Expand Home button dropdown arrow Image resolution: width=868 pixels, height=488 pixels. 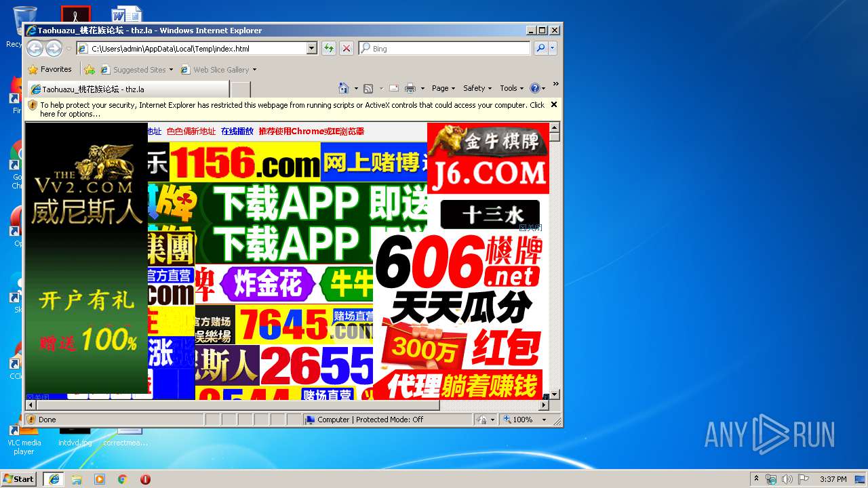pyautogui.click(x=355, y=88)
